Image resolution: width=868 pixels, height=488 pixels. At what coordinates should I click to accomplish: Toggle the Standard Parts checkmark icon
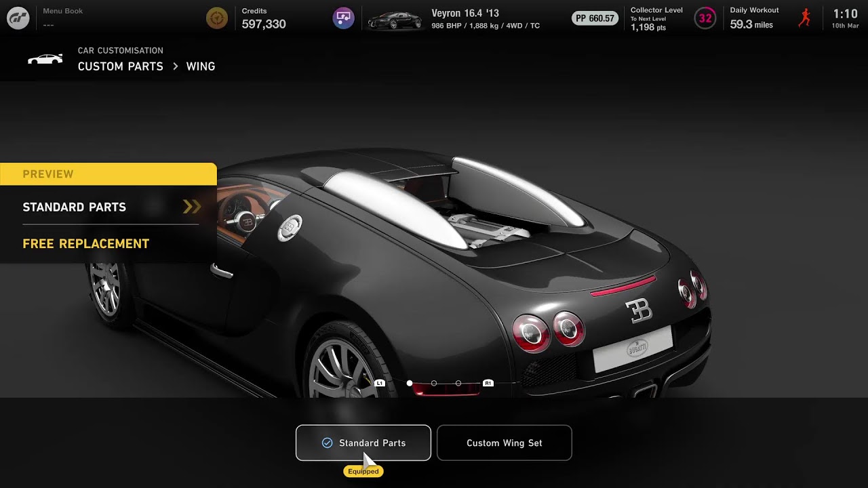[x=327, y=443]
